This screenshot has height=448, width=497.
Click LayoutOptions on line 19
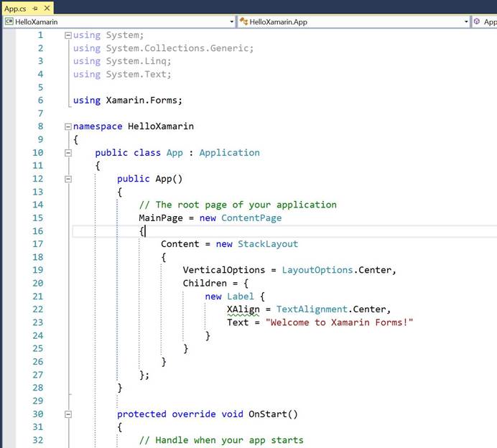tap(317, 270)
